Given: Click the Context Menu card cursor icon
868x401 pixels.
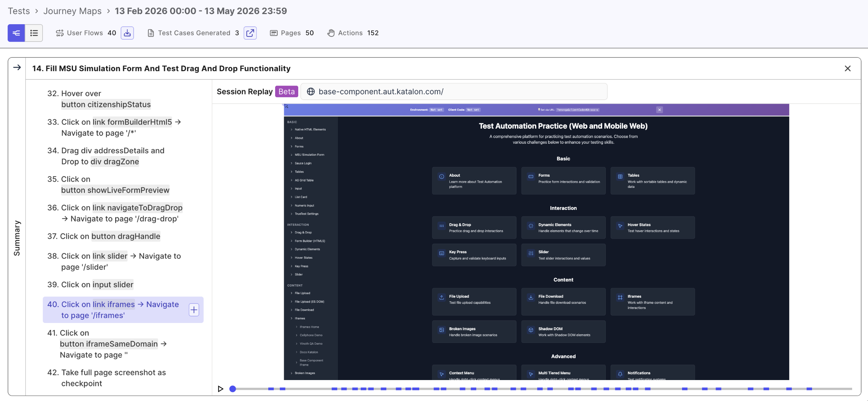Looking at the screenshot, I should click(442, 374).
